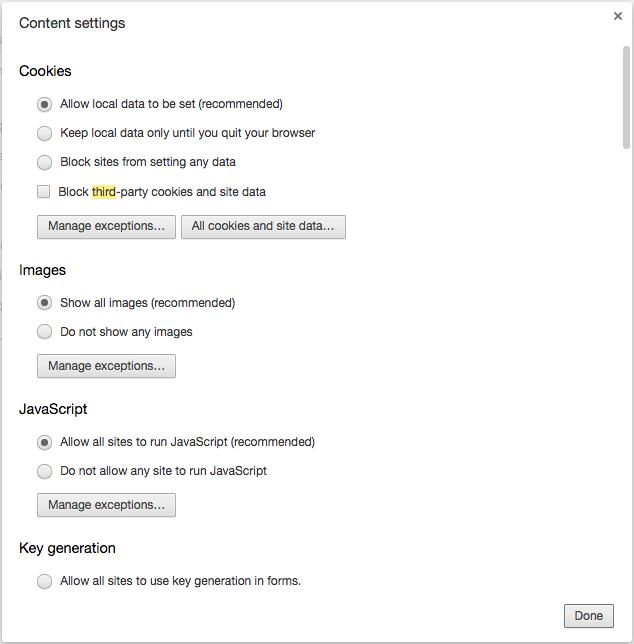The width and height of the screenshot is (634, 644).
Task: Open Manage exceptions under JavaScript
Action: (106, 505)
